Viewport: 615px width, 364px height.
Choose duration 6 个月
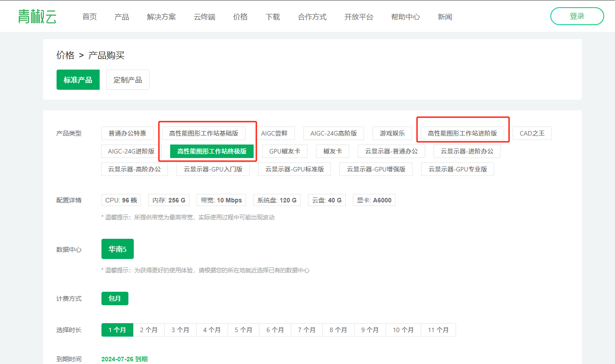275,330
